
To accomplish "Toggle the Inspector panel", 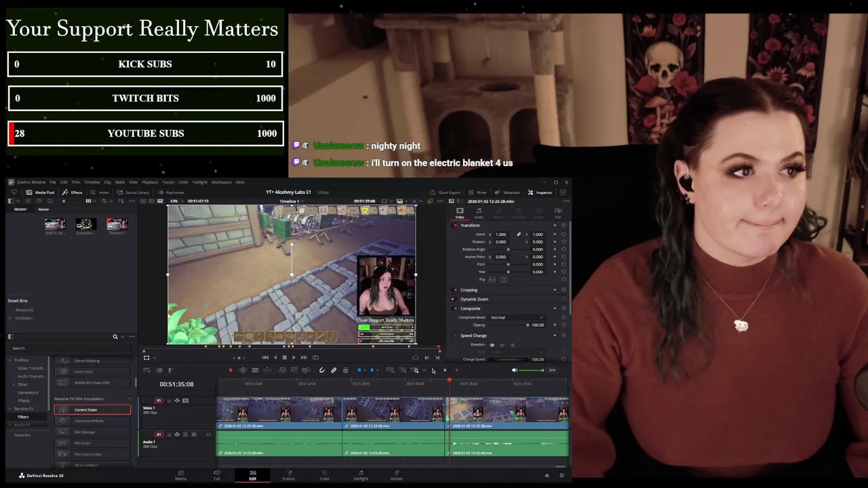I will (540, 192).
